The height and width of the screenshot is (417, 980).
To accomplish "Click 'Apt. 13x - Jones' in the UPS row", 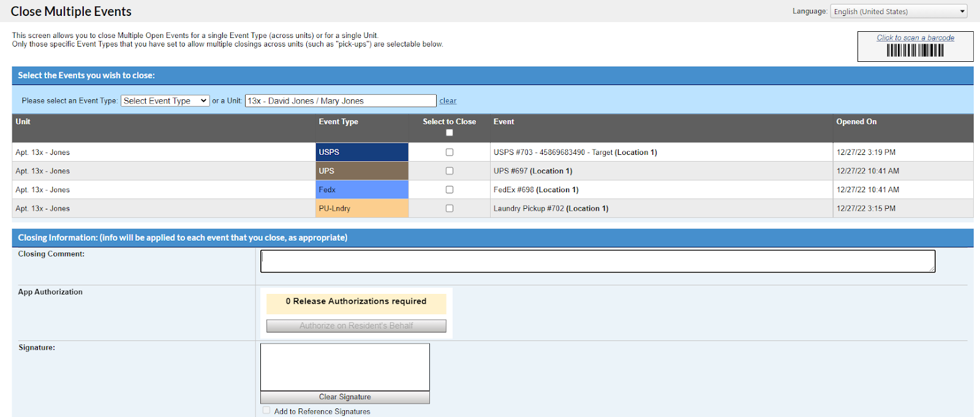I will 43,171.
